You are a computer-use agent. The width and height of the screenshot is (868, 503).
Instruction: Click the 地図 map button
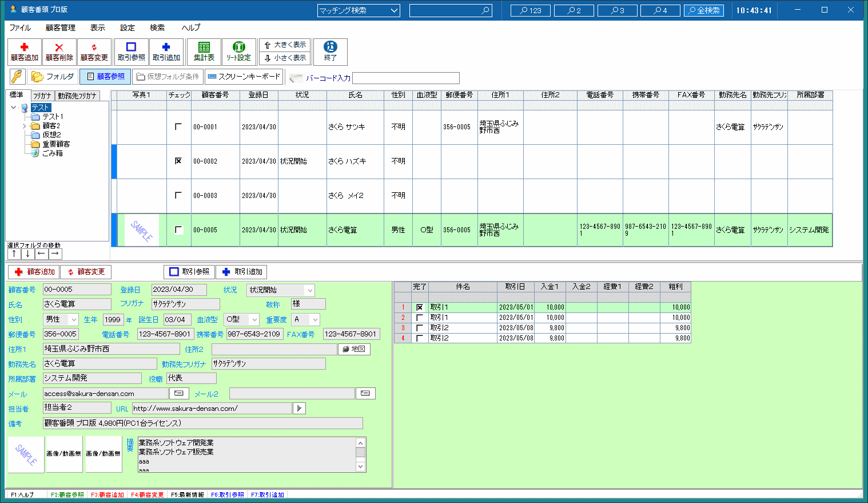pos(354,349)
